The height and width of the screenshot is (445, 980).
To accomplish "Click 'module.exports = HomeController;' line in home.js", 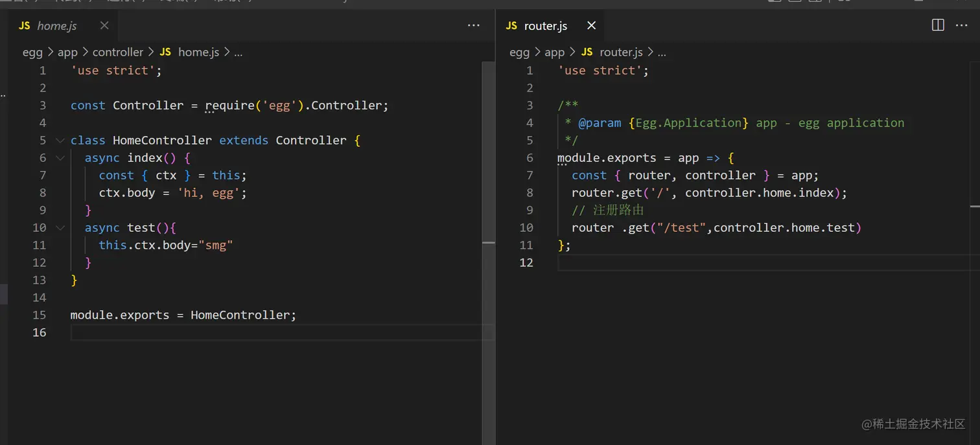I will (183, 315).
